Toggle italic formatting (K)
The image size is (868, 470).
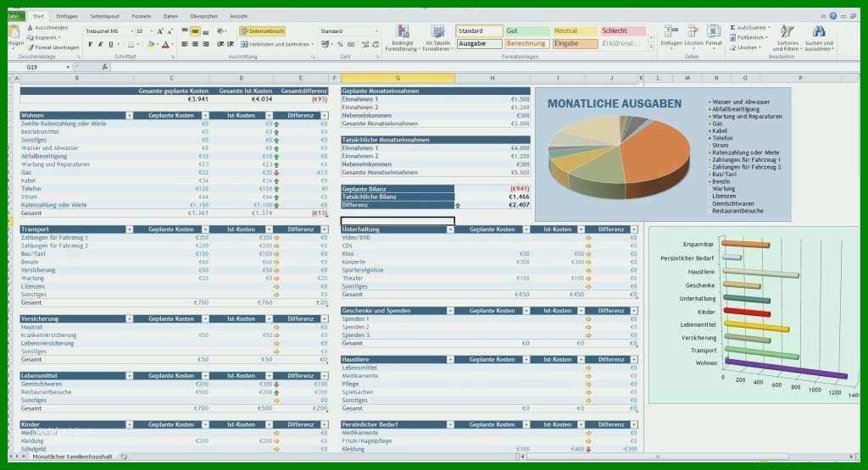pos(100,44)
